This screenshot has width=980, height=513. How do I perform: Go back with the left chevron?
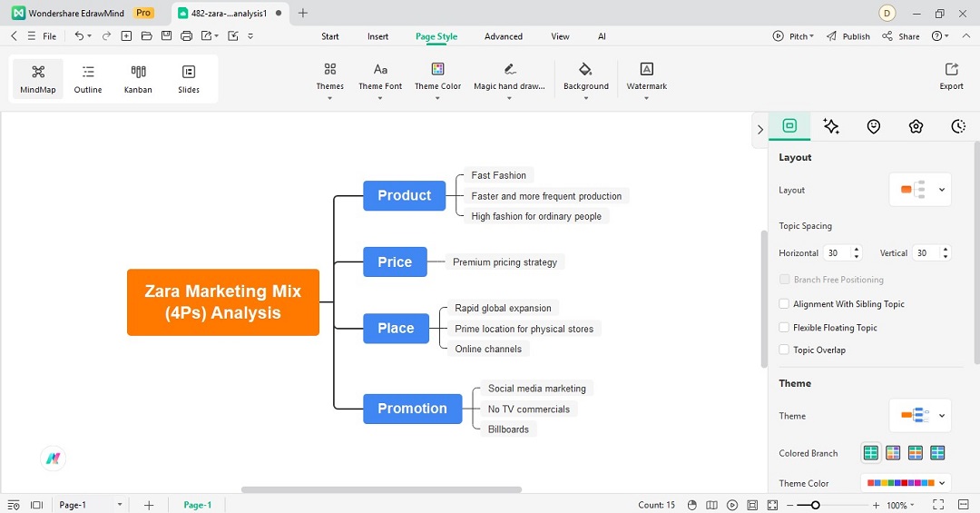coord(14,36)
